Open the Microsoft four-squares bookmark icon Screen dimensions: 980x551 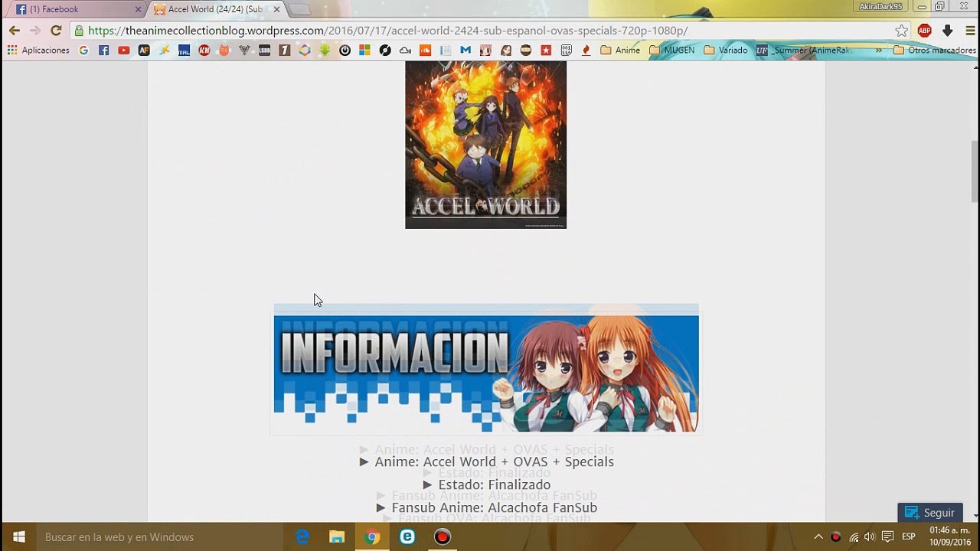[x=364, y=51]
